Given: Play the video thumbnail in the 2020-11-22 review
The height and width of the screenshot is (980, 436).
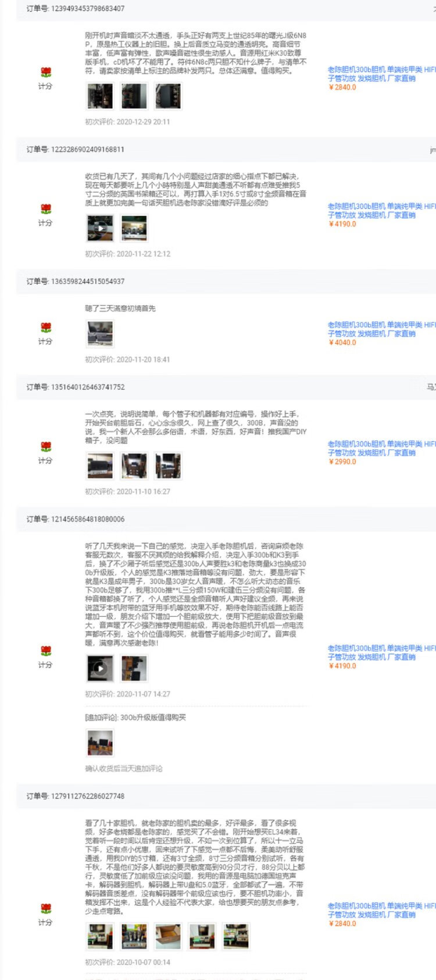Looking at the screenshot, I should click(100, 228).
